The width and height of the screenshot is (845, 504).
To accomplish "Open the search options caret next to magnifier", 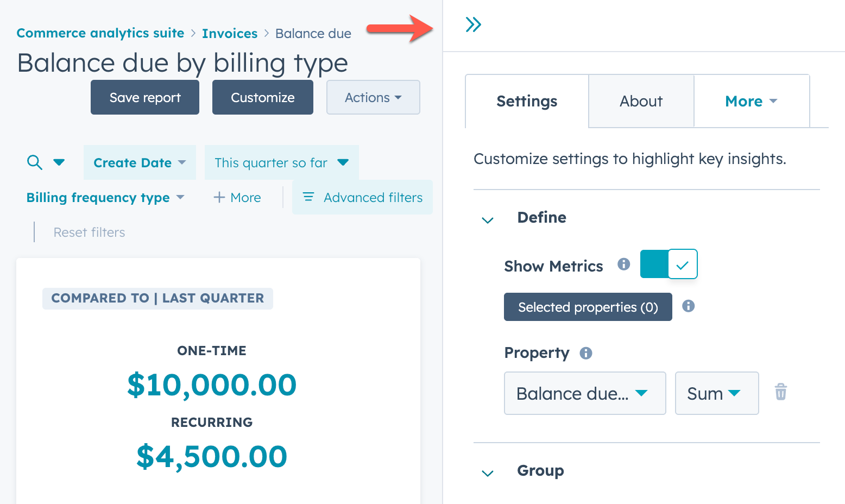I will [x=59, y=162].
